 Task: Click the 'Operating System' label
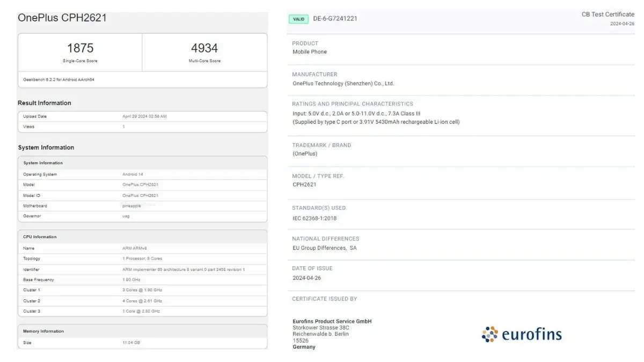40,174
